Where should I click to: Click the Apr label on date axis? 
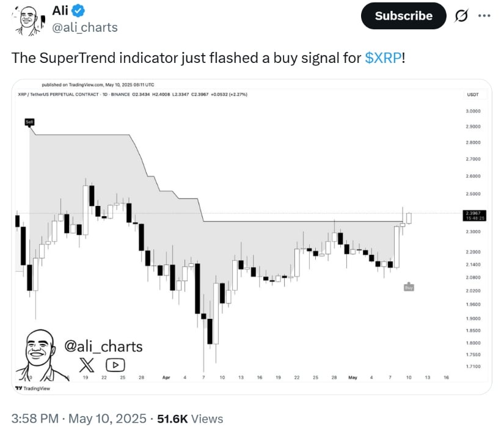click(x=166, y=378)
